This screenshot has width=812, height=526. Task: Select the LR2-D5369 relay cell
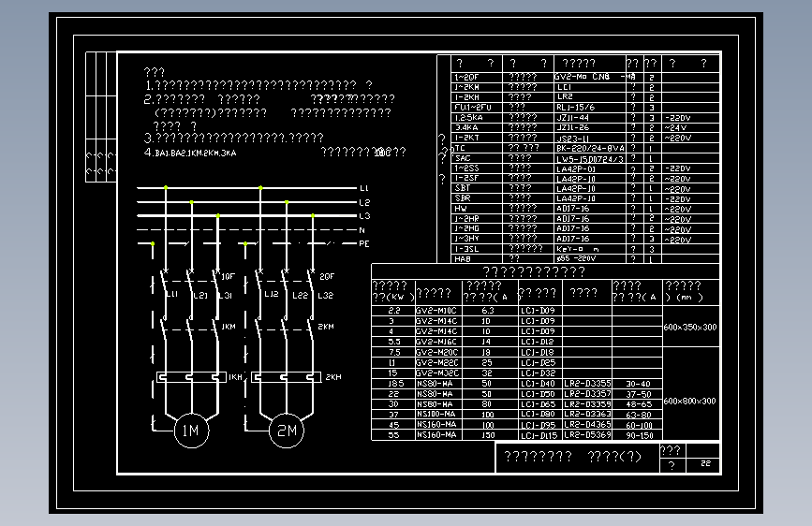point(587,435)
